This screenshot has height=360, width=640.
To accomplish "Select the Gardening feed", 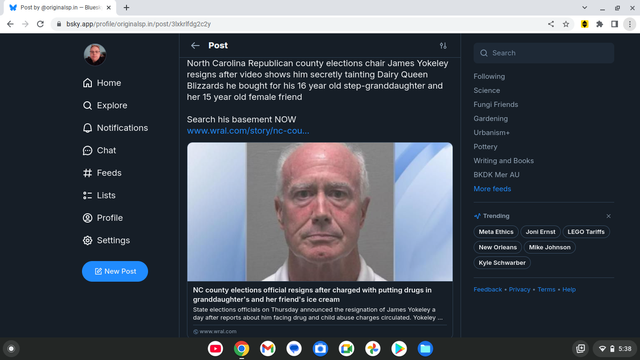I will [491, 118].
